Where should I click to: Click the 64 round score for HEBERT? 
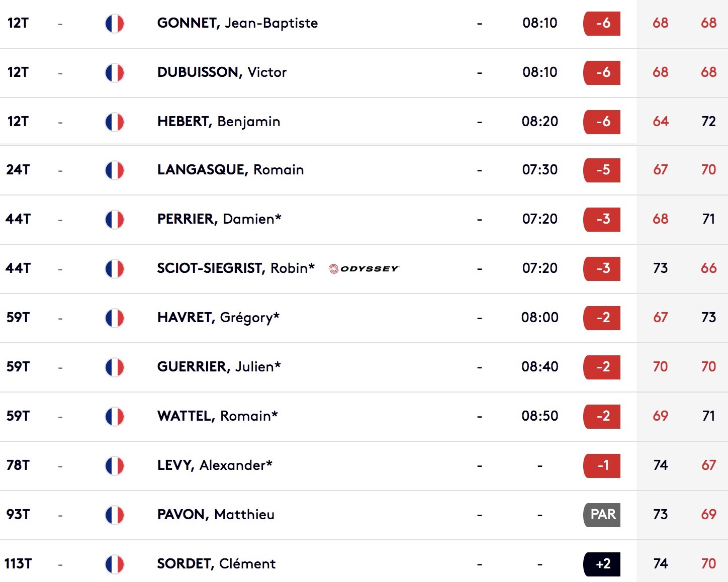tap(661, 122)
